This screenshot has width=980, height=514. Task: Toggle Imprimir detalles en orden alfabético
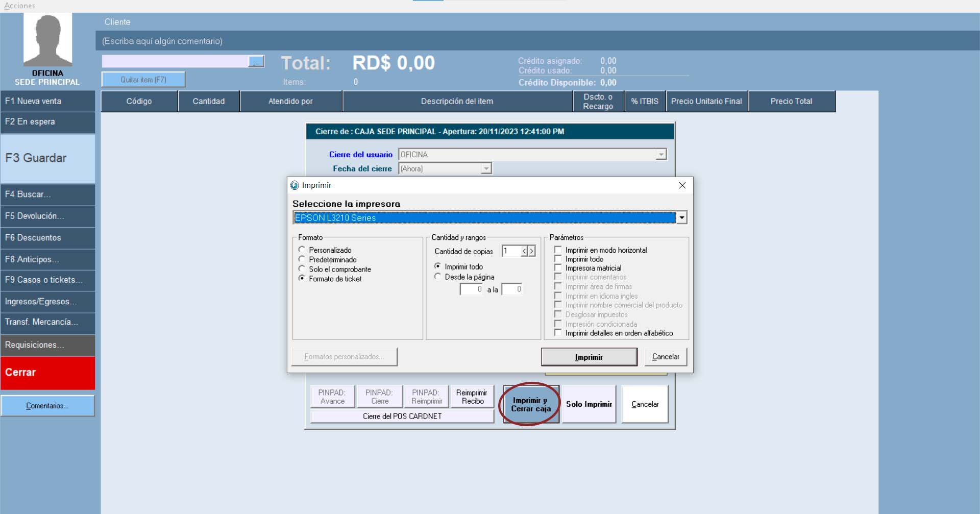pos(558,333)
